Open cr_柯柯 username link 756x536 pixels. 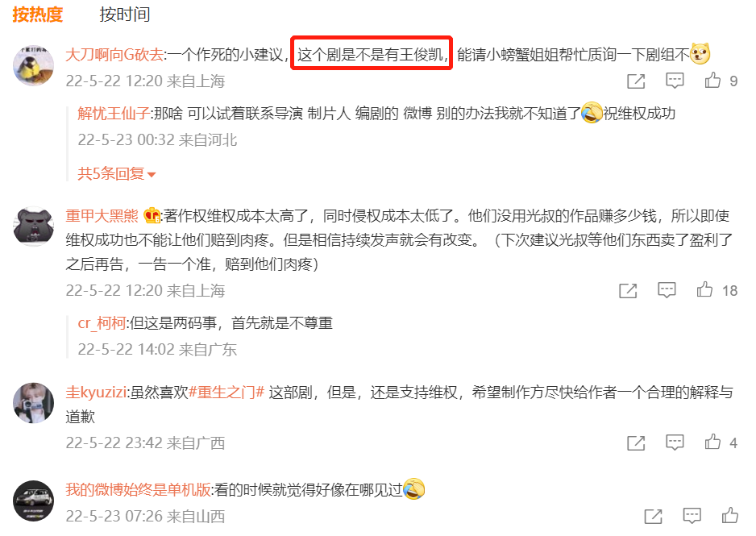[102, 323]
